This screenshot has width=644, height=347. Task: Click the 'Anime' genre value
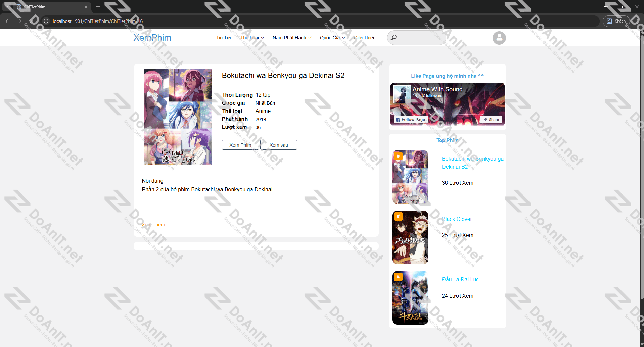pos(263,111)
